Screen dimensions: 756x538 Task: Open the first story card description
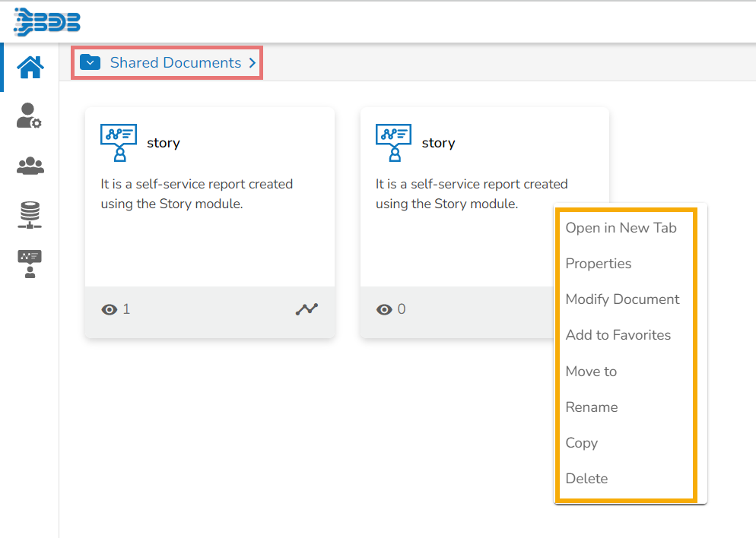click(196, 194)
